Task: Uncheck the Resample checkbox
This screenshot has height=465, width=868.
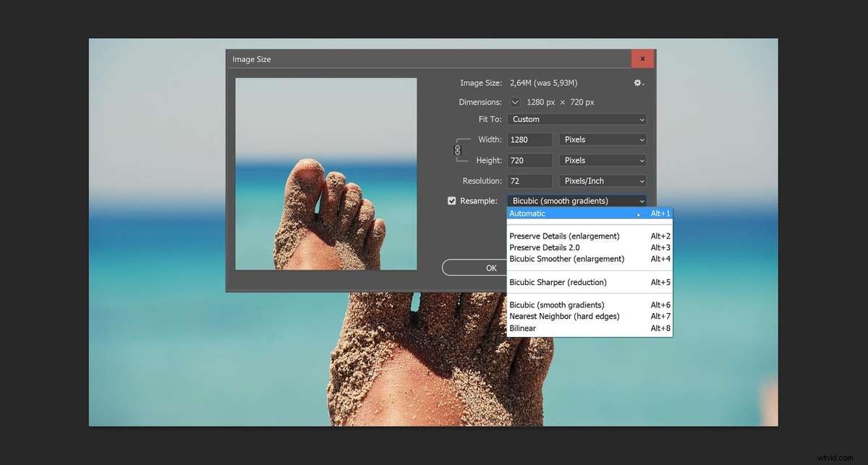Action: coord(451,200)
